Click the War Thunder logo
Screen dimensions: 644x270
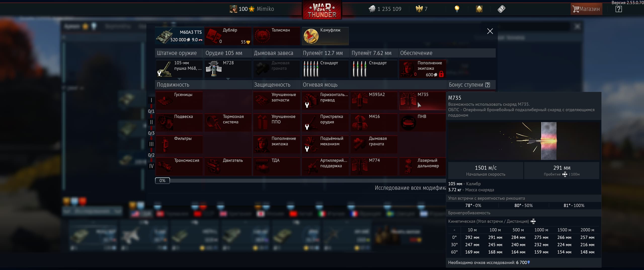[322, 10]
